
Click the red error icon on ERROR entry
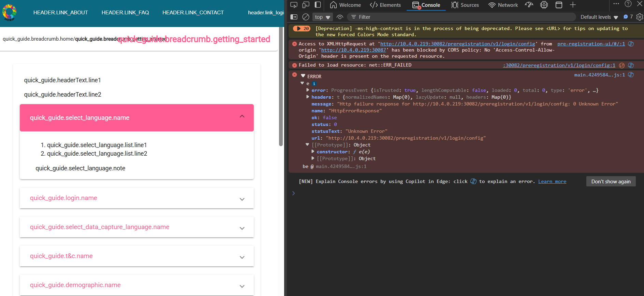pyautogui.click(x=294, y=74)
